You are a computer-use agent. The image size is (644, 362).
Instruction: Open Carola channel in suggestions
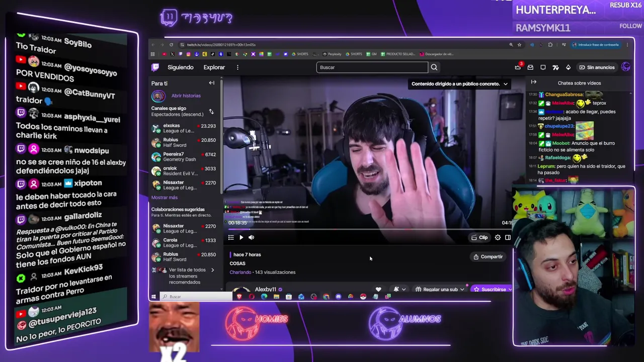click(x=184, y=242)
